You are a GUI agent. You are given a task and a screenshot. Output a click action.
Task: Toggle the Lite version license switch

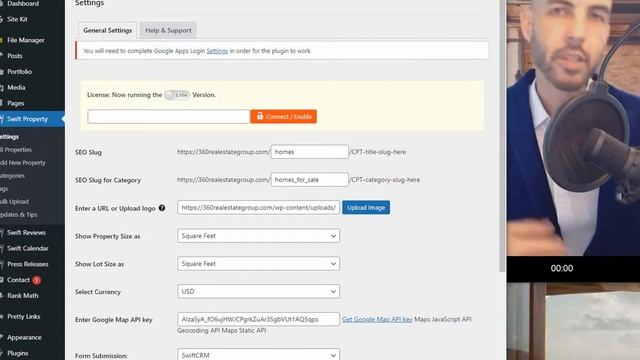click(177, 95)
